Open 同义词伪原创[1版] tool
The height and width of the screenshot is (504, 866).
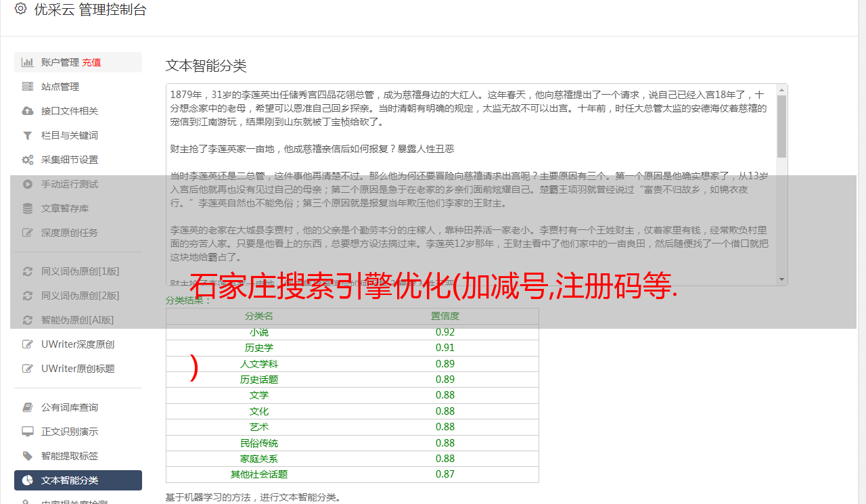point(78,271)
